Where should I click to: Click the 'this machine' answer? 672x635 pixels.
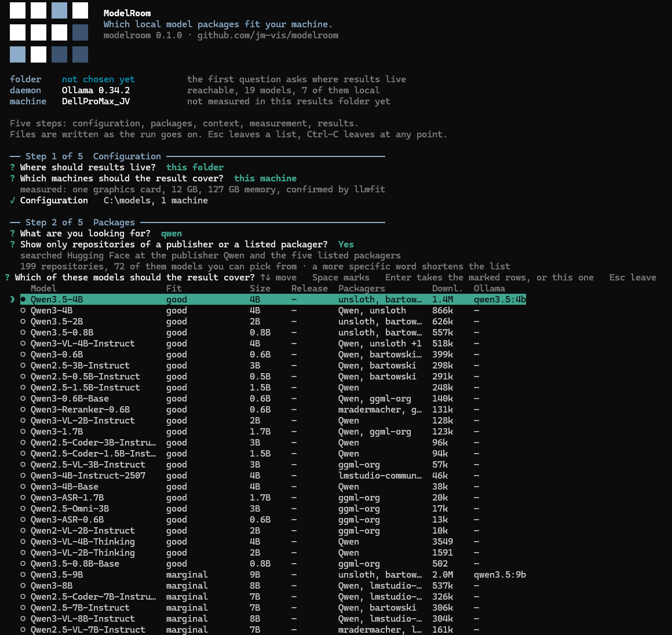265,178
